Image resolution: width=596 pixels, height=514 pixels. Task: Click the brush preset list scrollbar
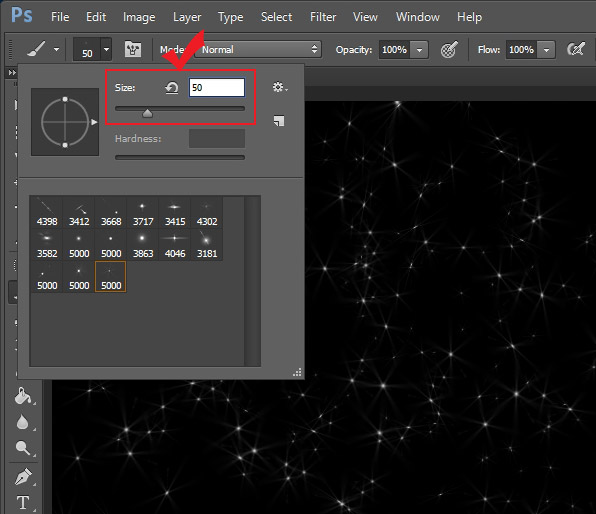(x=252, y=281)
